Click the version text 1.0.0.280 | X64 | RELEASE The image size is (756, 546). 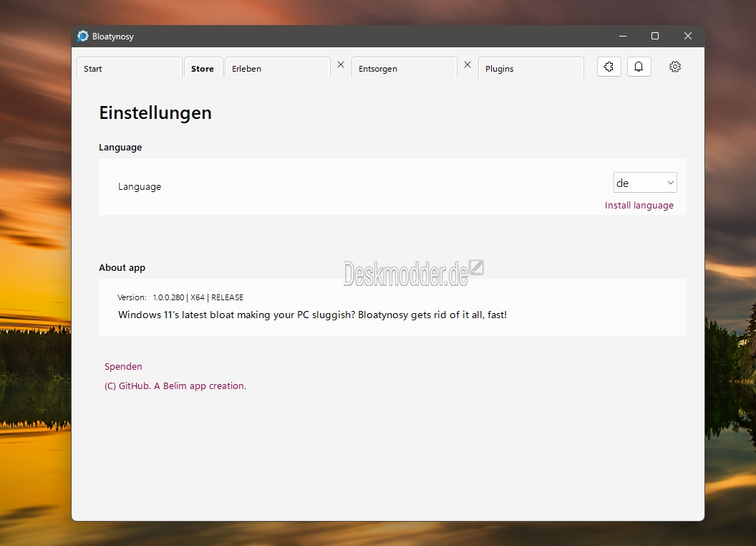coord(198,297)
